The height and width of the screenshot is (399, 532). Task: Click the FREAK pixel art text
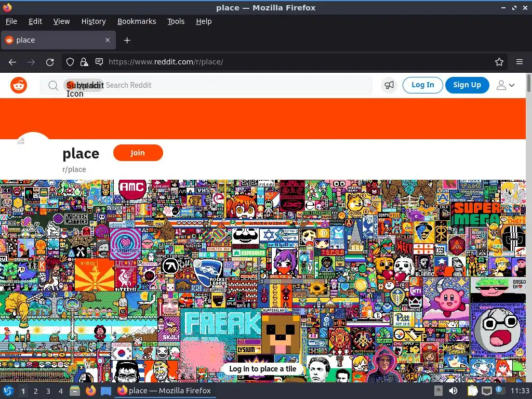click(x=222, y=323)
